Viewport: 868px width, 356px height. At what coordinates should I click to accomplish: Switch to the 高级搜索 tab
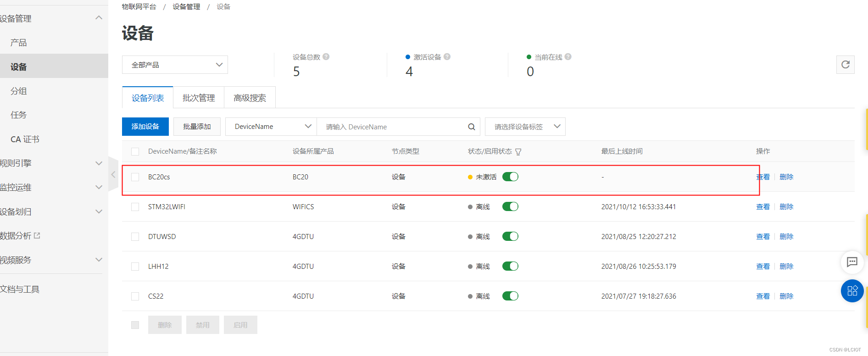(250, 98)
